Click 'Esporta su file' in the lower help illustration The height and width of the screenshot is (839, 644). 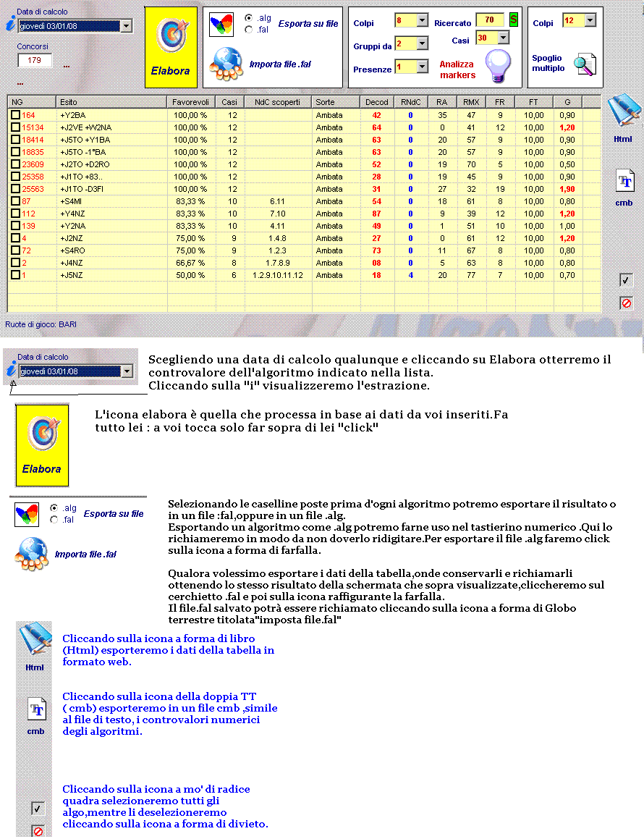coord(114,514)
